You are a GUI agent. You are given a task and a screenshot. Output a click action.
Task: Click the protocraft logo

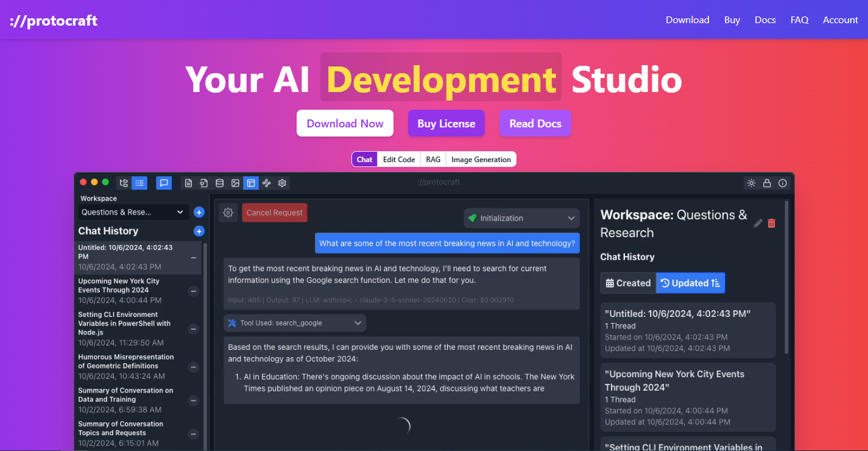pos(54,21)
